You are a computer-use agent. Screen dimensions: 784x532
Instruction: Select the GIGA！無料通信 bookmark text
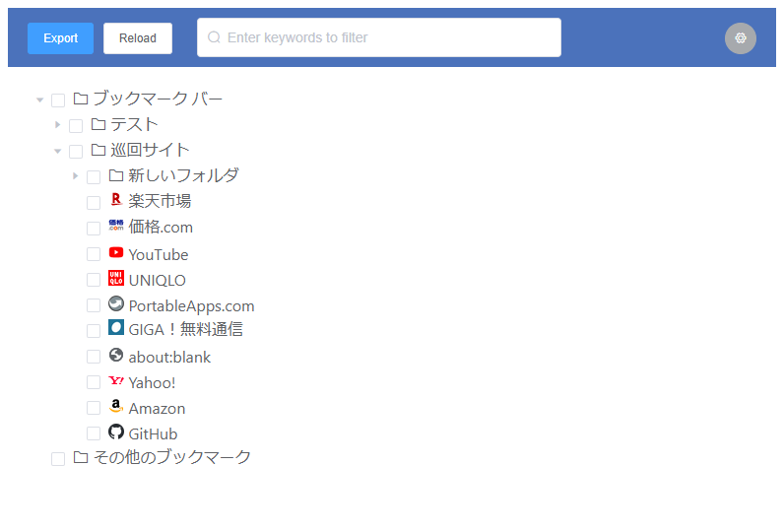pos(185,329)
